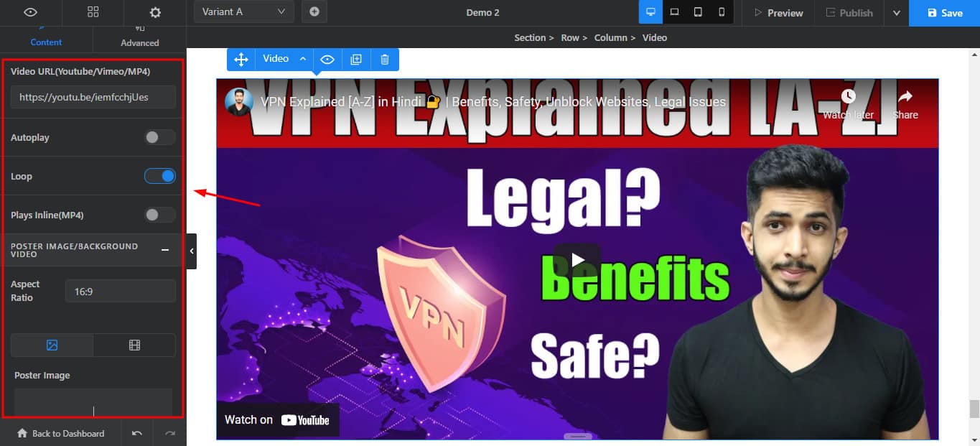This screenshot has height=446, width=980.
Task: Open the dropdown arrow next to Publish
Action: click(896, 13)
